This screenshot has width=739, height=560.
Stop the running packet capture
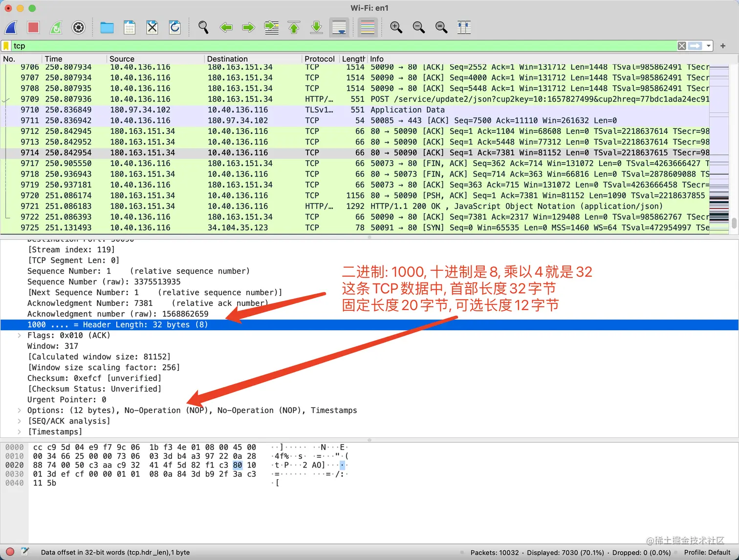[x=33, y=27]
